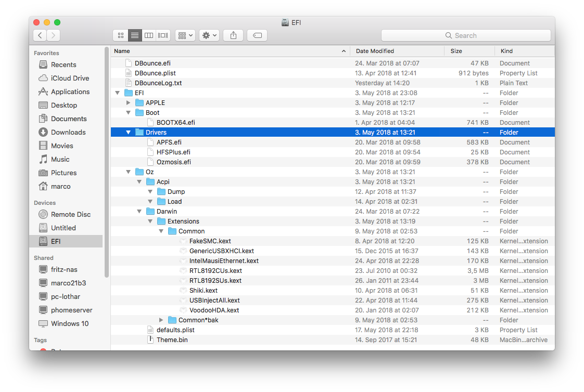Open Documents in the sidebar
584x392 pixels.
(x=62, y=119)
